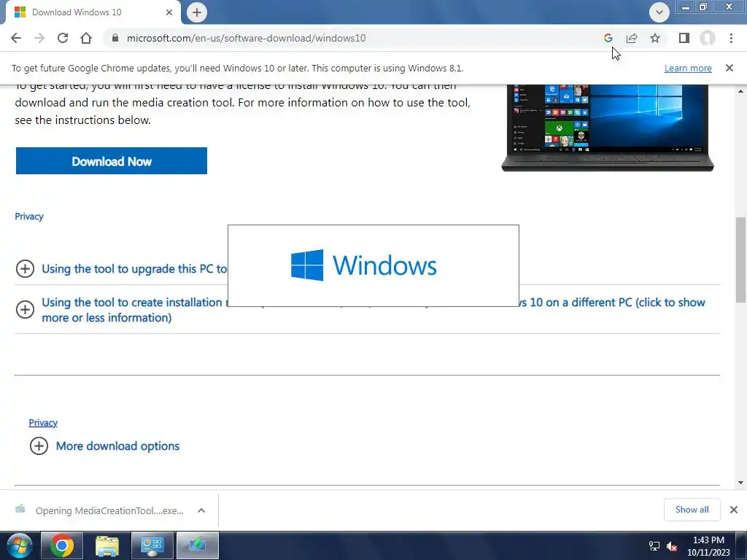Click the forward navigation arrow
The image size is (747, 560).
(39, 38)
